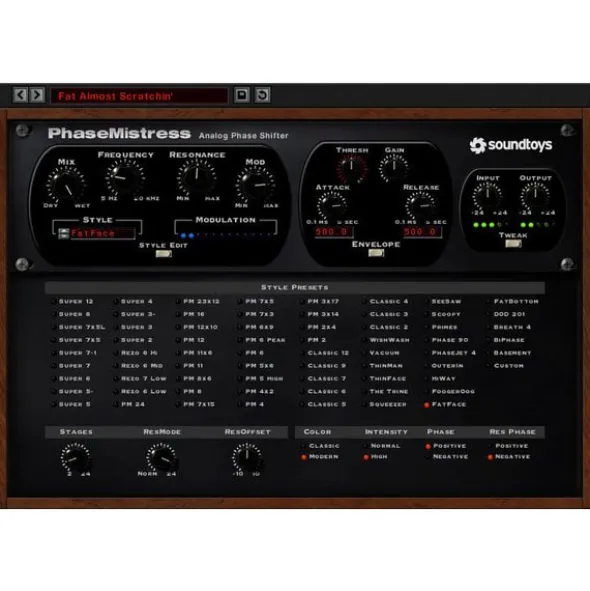This screenshot has height=591, width=590.
Task: Set Phase to Negative
Action: (x=447, y=457)
